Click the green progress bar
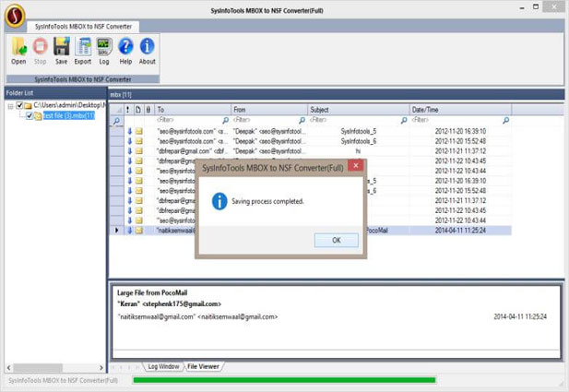Viewport: 569px width, 392px height. (284, 380)
